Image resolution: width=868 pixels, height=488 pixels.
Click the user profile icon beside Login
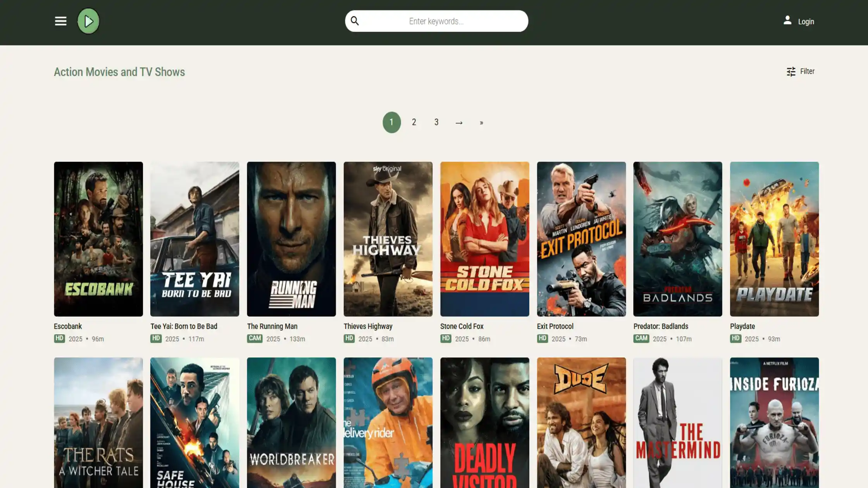(x=787, y=21)
